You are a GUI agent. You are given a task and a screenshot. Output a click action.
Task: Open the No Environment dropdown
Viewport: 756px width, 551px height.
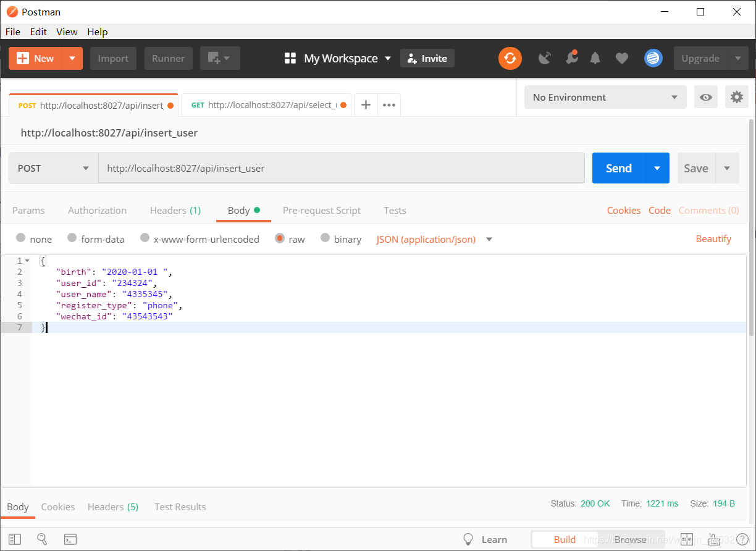(605, 97)
